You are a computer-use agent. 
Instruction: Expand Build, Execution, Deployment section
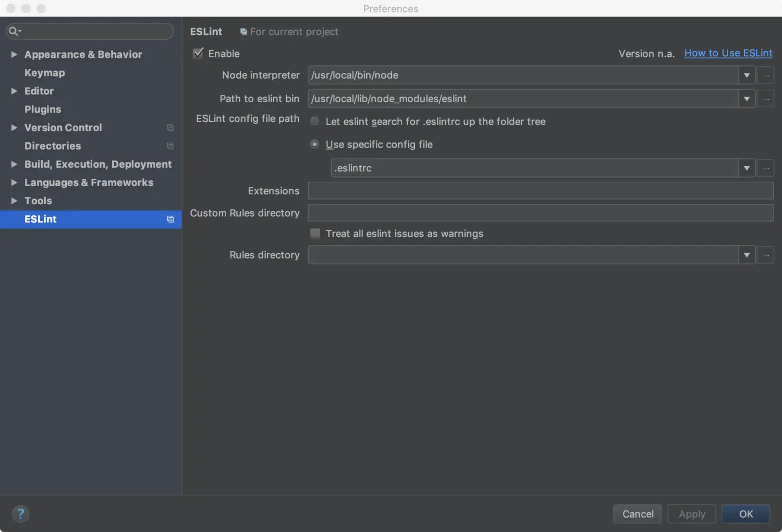pos(14,164)
